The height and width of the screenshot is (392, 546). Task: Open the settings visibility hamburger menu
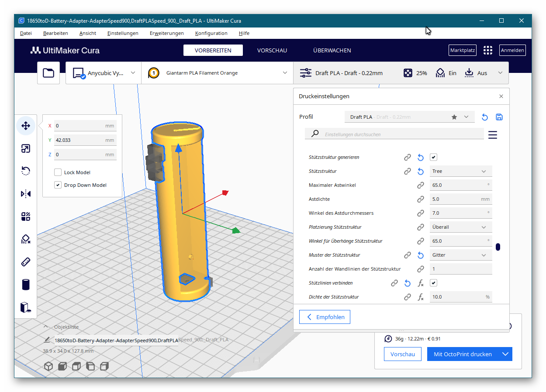tap(492, 135)
